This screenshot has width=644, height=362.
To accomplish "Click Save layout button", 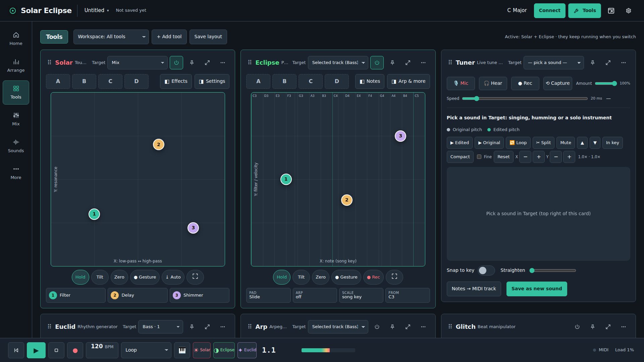I will tap(208, 37).
